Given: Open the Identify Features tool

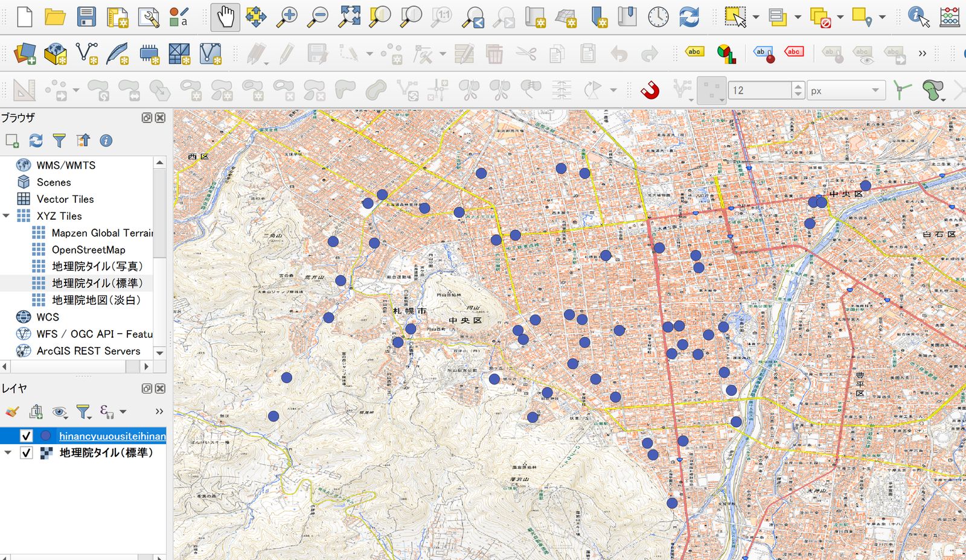Looking at the screenshot, I should pyautogui.click(x=918, y=17).
